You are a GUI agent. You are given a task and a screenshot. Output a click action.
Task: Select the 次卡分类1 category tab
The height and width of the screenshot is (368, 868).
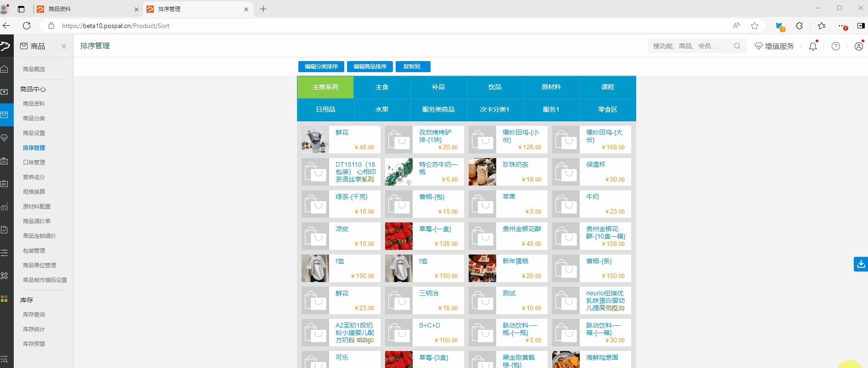point(495,110)
